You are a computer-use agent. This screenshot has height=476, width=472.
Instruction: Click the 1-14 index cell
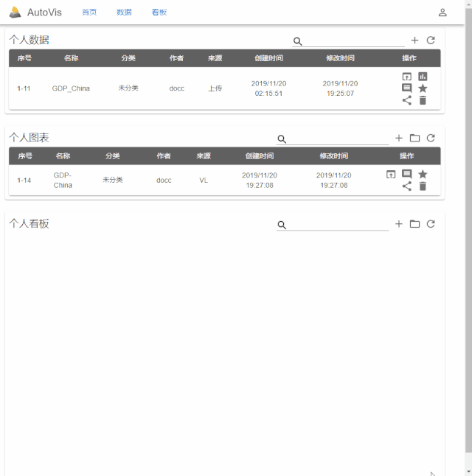point(24,181)
